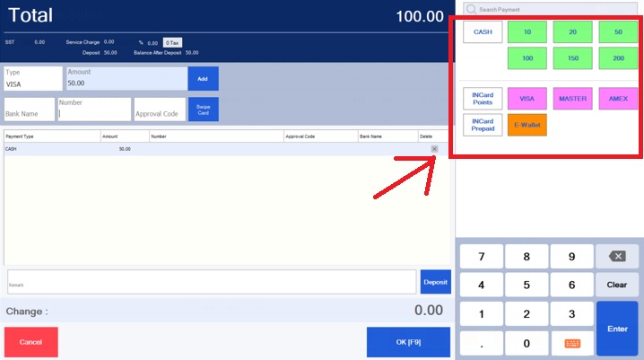Click the orange keyboard icon key
Viewport: 644px width, 360px height.
click(571, 344)
